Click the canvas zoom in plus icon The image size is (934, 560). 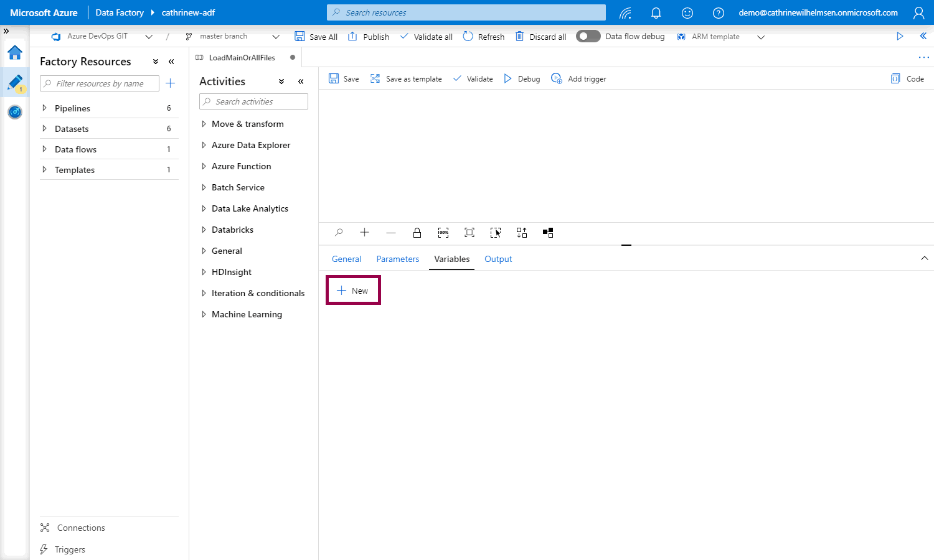pos(365,233)
